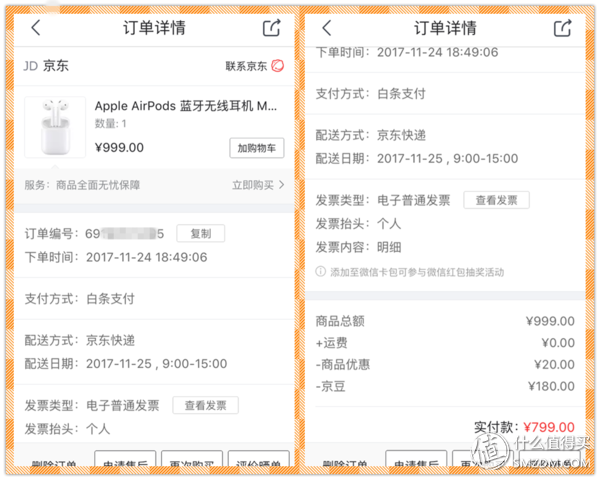This screenshot has height=480, width=600.
Task: Open the Apple AirPods product title
Action: (186, 106)
